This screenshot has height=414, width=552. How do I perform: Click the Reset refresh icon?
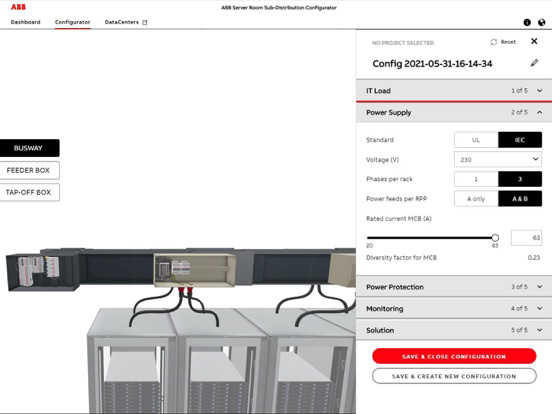(494, 42)
